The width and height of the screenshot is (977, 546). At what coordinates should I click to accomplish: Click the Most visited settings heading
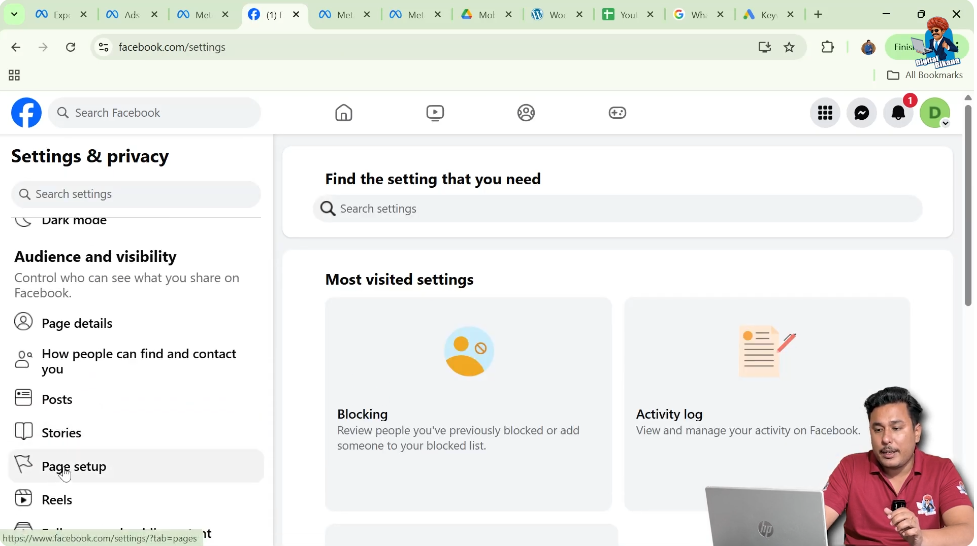pos(399,279)
